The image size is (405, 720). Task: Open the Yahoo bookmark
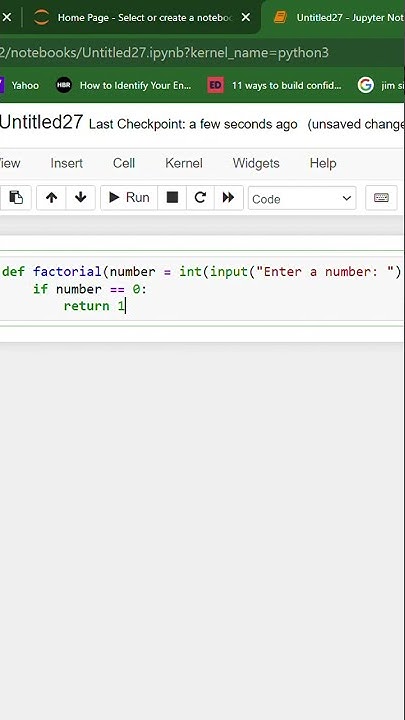coord(21,85)
